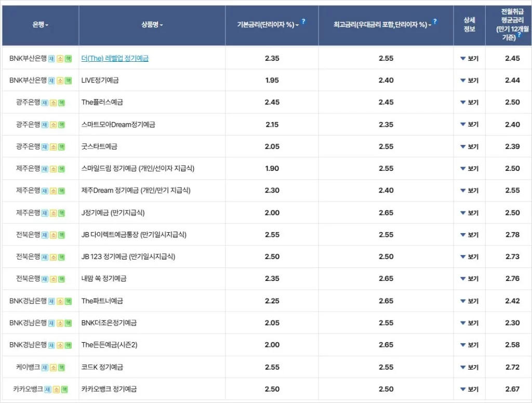This screenshot has width=532, height=403.
Task: Click the 재 badge next to BNK부산은행
Action: [x=51, y=59]
